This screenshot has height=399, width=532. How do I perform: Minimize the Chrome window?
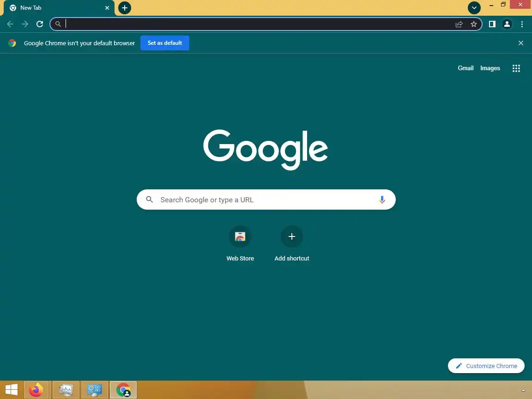coord(491,5)
